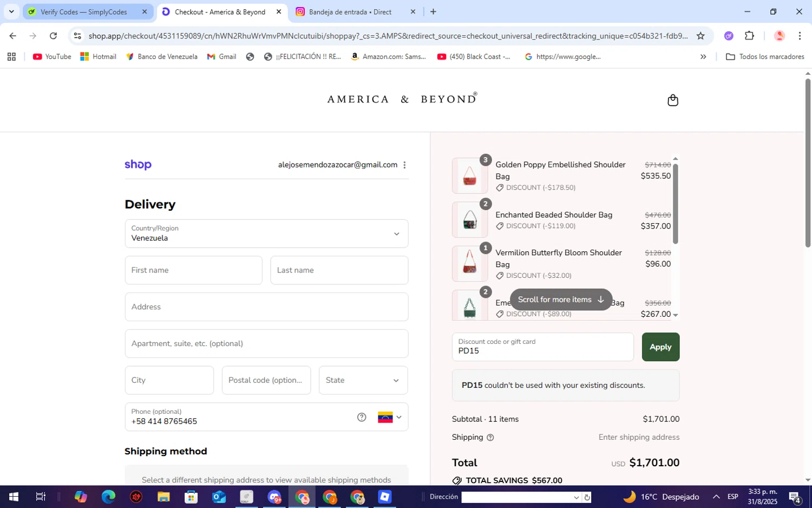Open Task View on taskbar
The image size is (812, 508).
tap(41, 497)
